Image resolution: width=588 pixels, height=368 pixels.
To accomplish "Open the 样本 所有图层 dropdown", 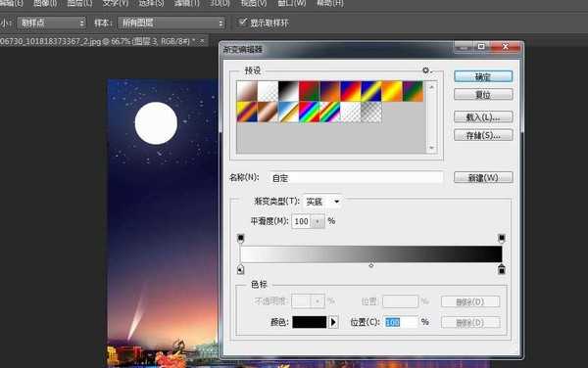I will pos(171,23).
